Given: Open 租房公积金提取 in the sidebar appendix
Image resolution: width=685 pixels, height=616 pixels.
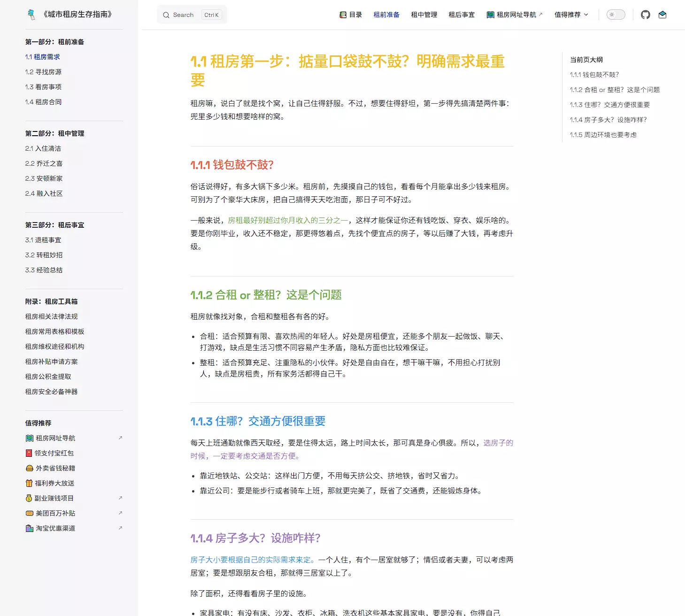Looking at the screenshot, I should [x=48, y=377].
